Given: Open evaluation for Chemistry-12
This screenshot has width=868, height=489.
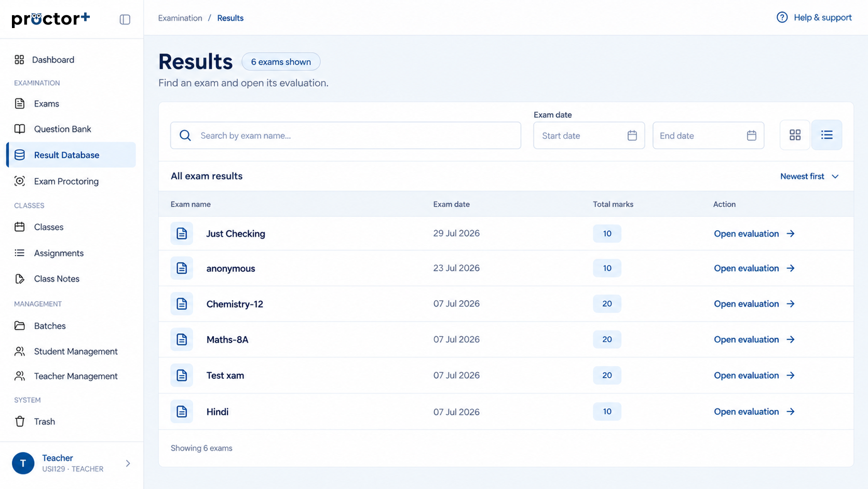Looking at the screenshot, I should coord(754,303).
